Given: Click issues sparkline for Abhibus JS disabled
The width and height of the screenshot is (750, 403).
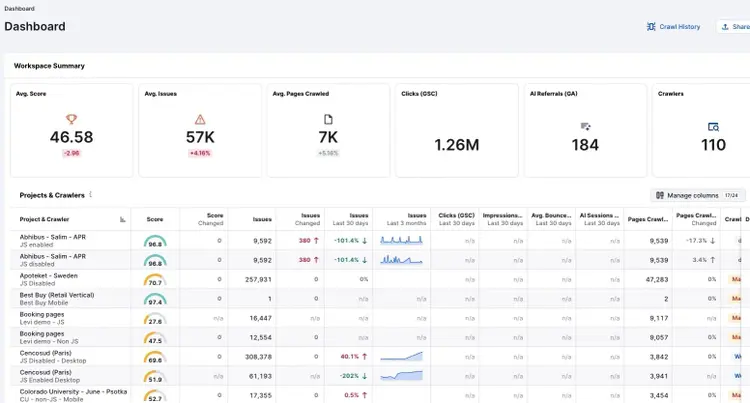Looking at the screenshot, I should (401, 260).
